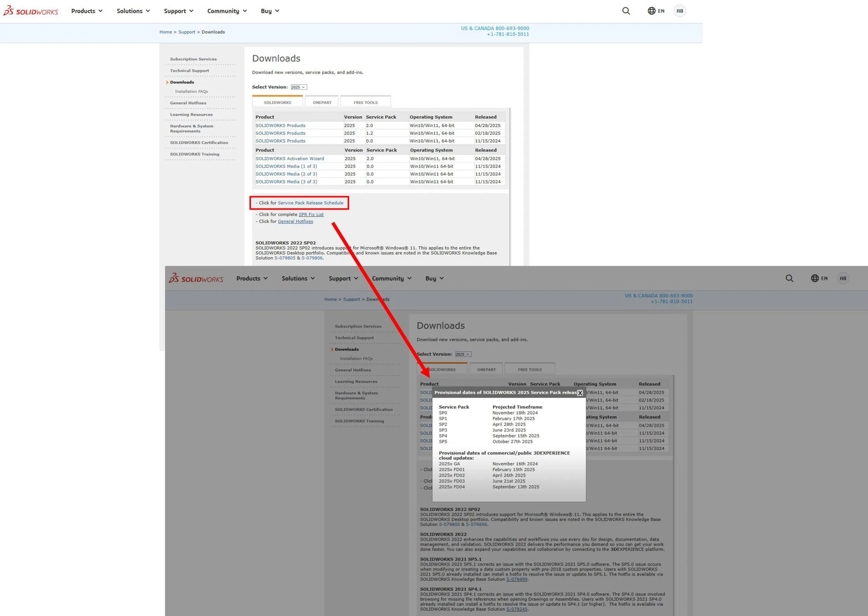This screenshot has height=616, width=868.
Task: Open the Service Pack Release Schedule link
Action: [x=311, y=203]
